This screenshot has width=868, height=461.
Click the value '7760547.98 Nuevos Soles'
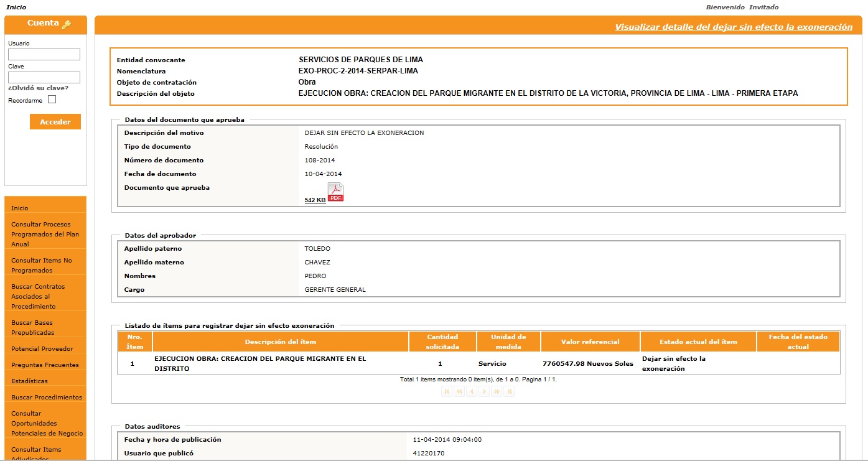click(588, 363)
